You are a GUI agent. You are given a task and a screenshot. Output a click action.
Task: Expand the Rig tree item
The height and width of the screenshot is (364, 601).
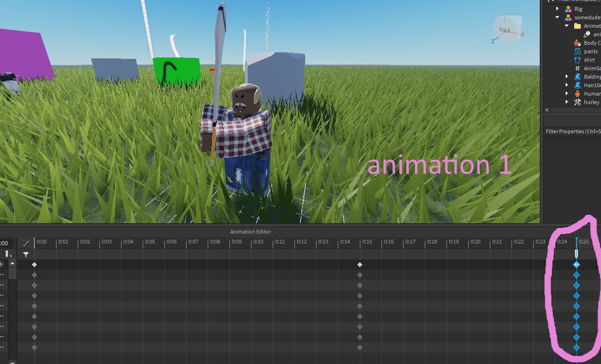pos(557,8)
